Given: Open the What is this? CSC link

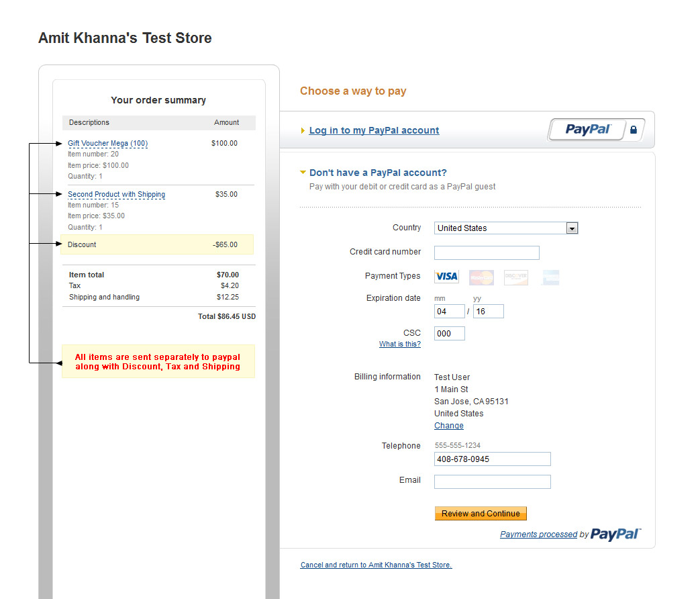Looking at the screenshot, I should 399,344.
